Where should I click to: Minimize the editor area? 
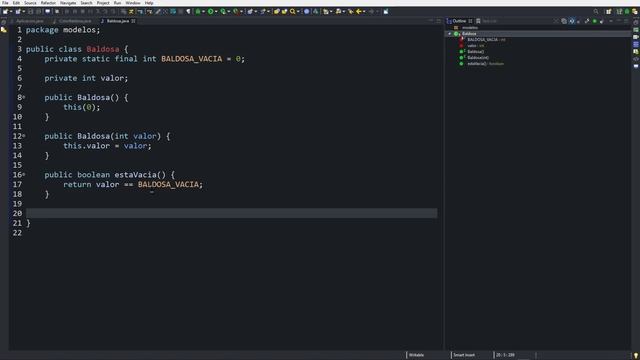coord(431,21)
